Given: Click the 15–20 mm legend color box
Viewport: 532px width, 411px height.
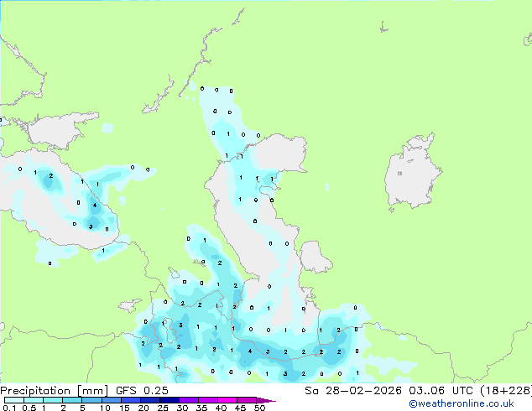Looking at the screenshot, I should point(130,400).
